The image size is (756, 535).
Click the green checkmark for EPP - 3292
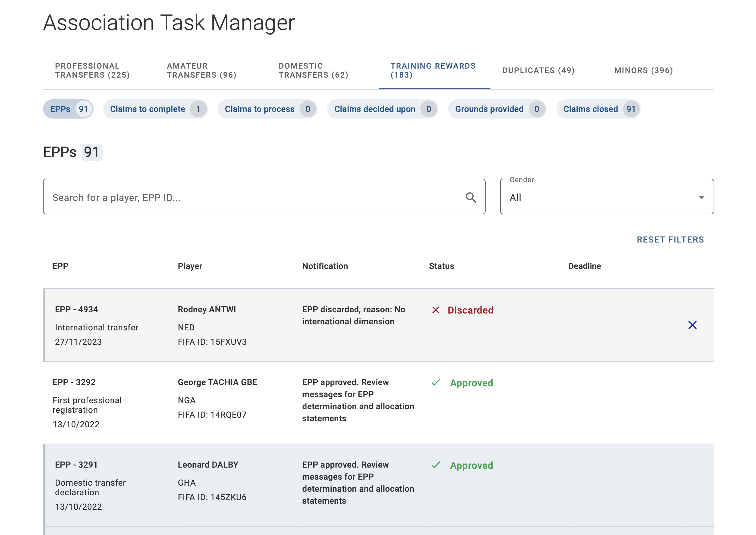click(436, 382)
